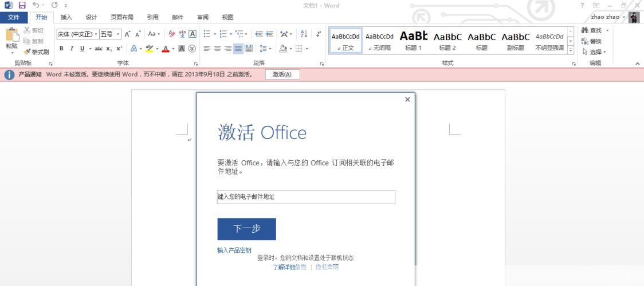This screenshot has height=286, width=644.
Task: Open the font name combo box 宋体
Action: point(78,34)
